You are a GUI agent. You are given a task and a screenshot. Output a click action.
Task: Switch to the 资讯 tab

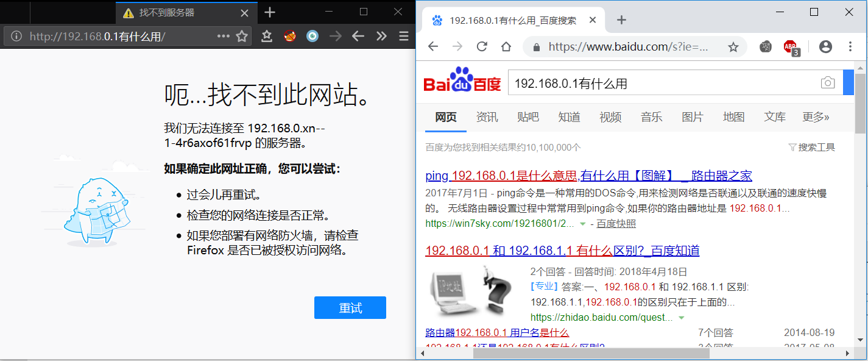[487, 116]
